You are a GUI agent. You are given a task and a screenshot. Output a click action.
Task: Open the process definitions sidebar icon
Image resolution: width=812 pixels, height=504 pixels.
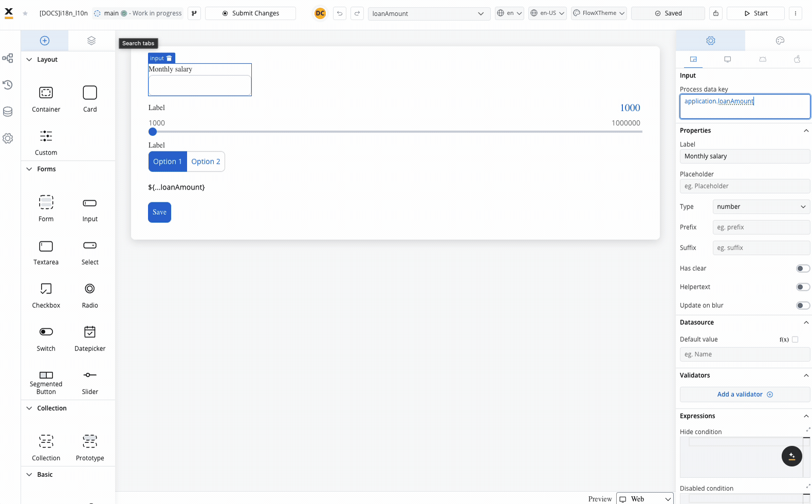pos(8,58)
